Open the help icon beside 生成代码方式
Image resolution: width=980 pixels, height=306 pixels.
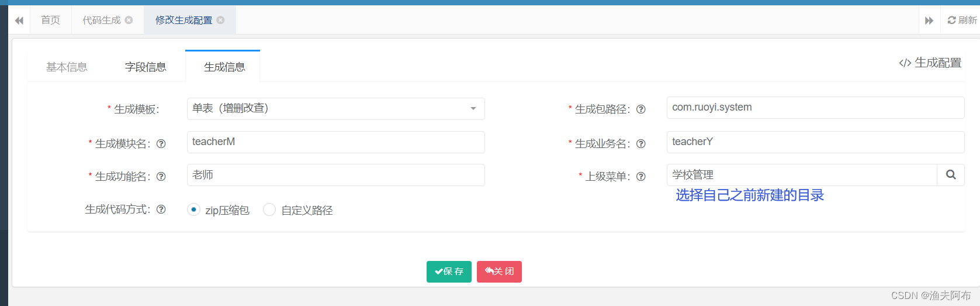pyautogui.click(x=161, y=209)
